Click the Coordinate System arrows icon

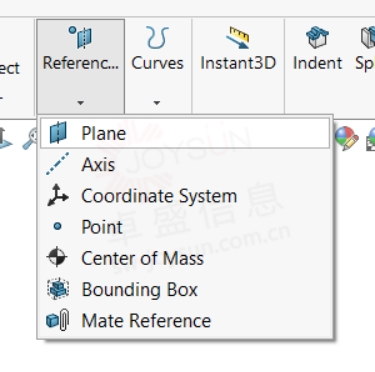(57, 195)
